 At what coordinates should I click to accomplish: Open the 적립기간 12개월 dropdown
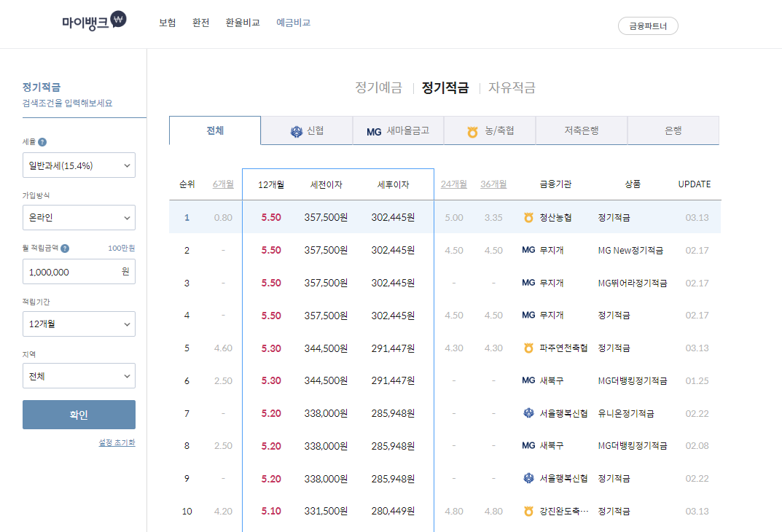79,324
